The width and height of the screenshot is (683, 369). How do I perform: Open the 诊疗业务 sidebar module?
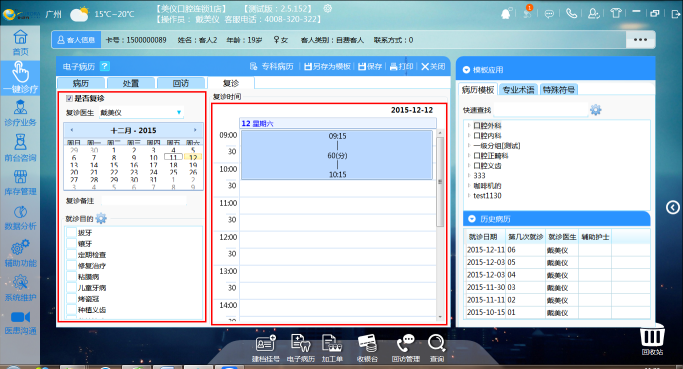click(x=20, y=112)
